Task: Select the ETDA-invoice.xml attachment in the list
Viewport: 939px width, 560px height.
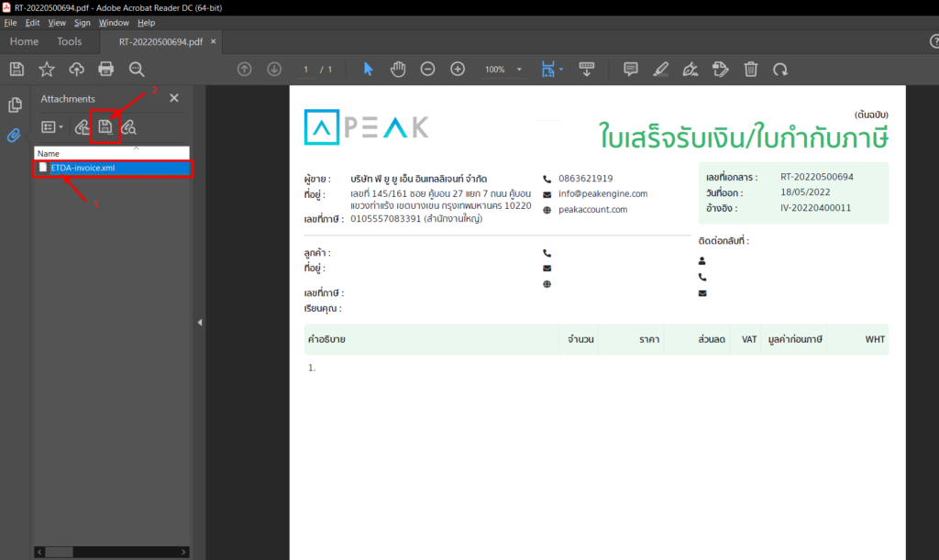Action: (90, 168)
